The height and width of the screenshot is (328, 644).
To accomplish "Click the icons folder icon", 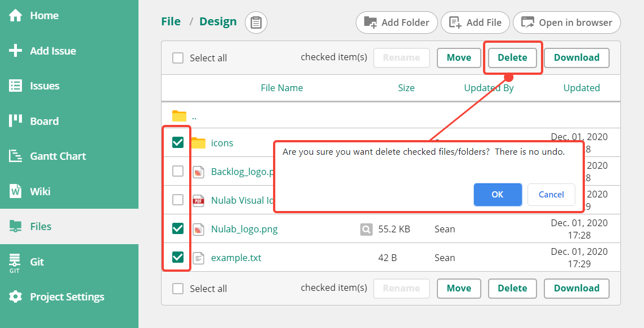I will coord(198,143).
